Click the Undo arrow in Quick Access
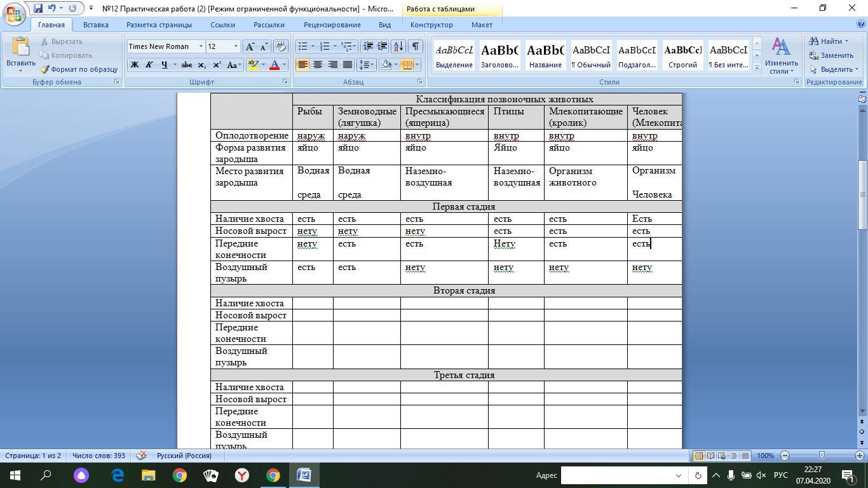The height and width of the screenshot is (488, 868). pyautogui.click(x=52, y=8)
